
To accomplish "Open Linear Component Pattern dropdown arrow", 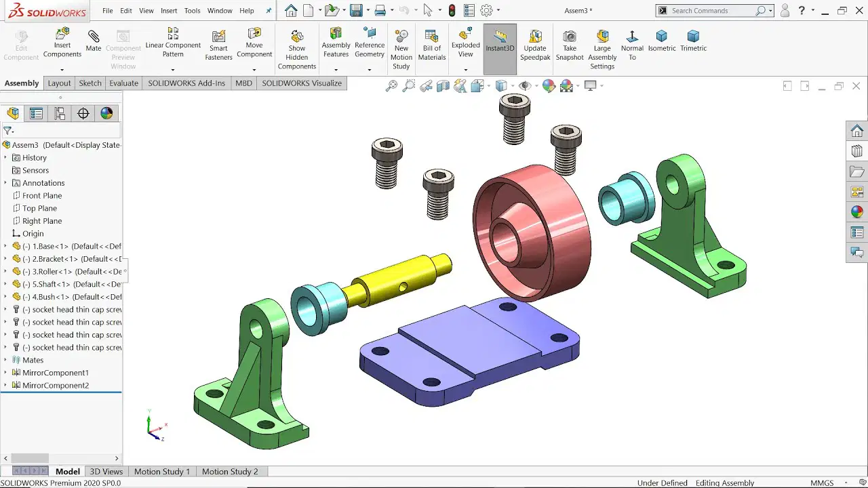I will coord(173,70).
